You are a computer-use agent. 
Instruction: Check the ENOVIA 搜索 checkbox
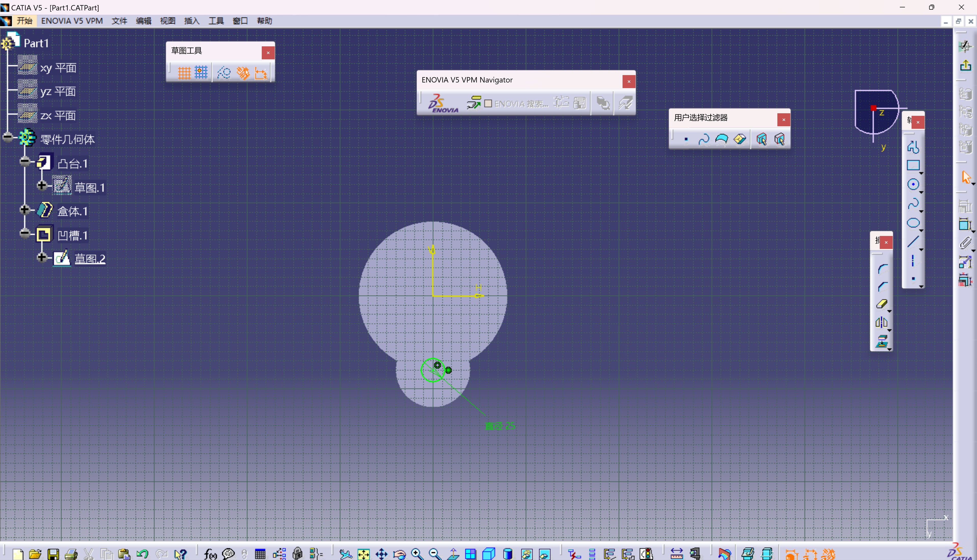coord(489,103)
